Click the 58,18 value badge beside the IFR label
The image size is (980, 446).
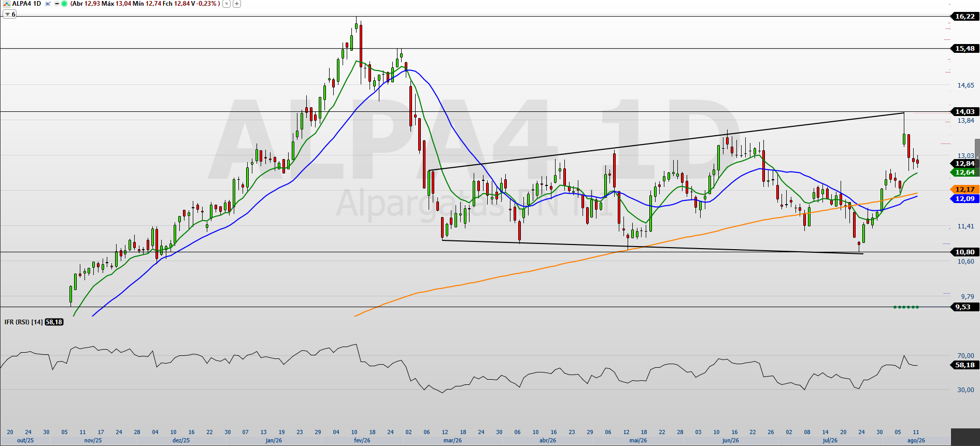54,322
